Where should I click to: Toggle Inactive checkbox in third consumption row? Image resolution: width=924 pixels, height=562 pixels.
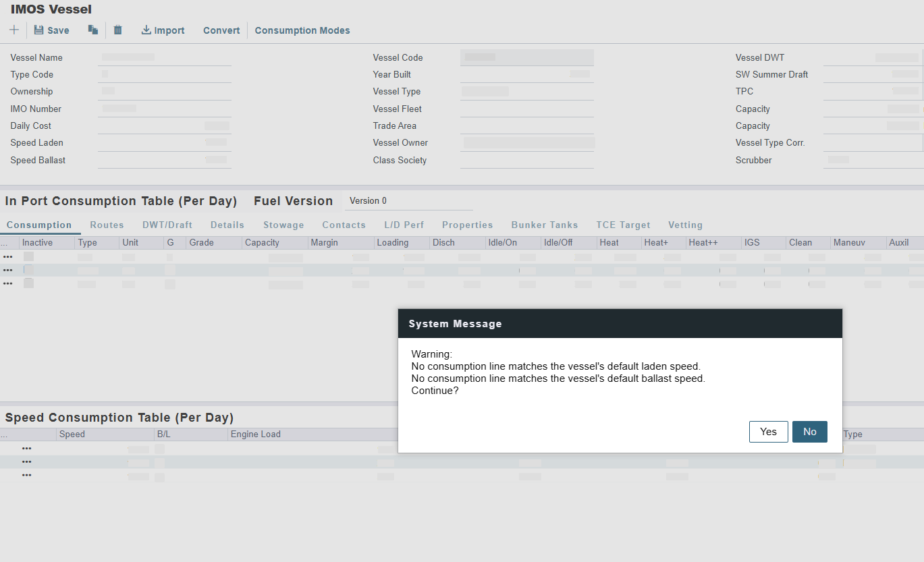point(28,283)
